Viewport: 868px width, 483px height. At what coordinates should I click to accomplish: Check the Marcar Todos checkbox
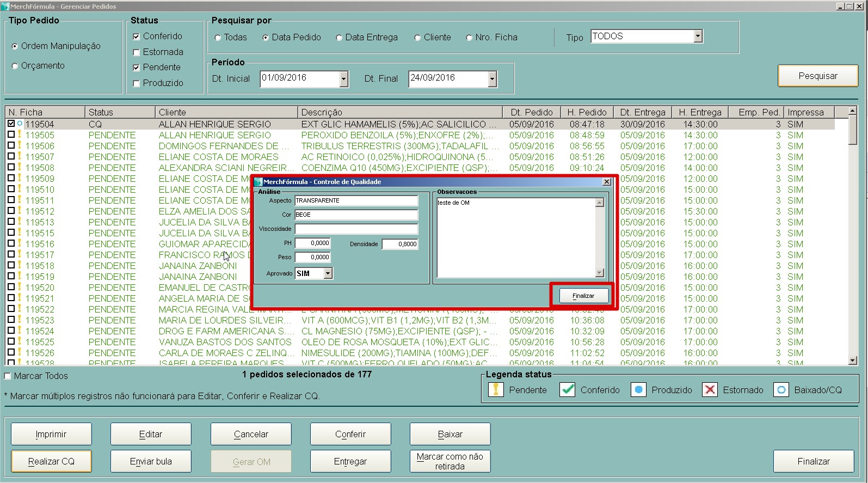(x=8, y=376)
